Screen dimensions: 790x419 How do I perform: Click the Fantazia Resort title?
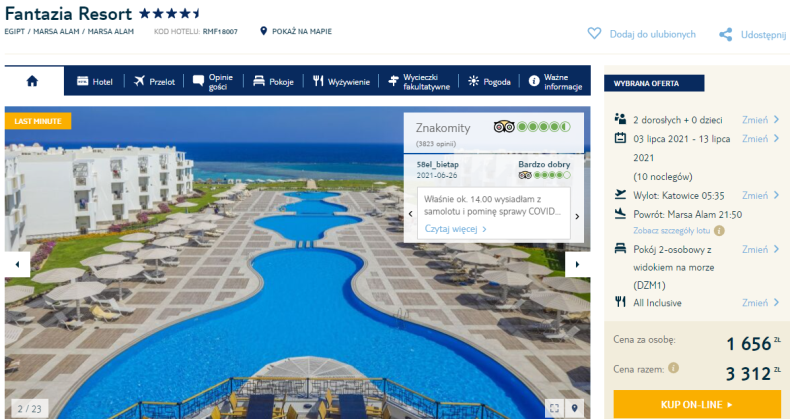[68, 13]
